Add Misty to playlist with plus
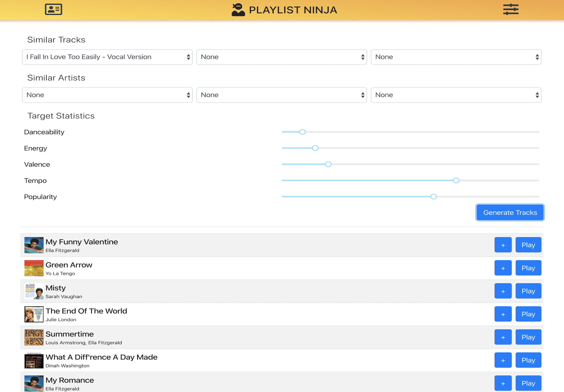This screenshot has height=392, width=564. pos(503,291)
